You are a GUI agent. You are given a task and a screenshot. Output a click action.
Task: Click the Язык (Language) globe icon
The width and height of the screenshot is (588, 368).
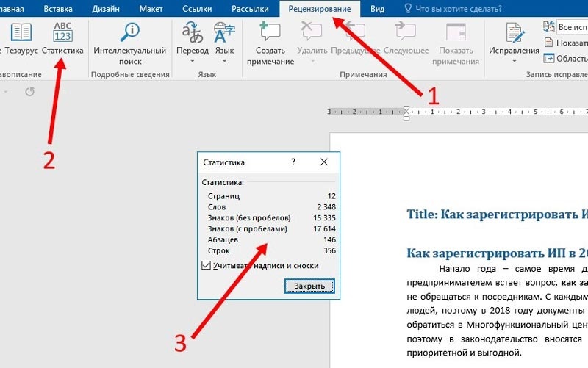tap(224, 32)
